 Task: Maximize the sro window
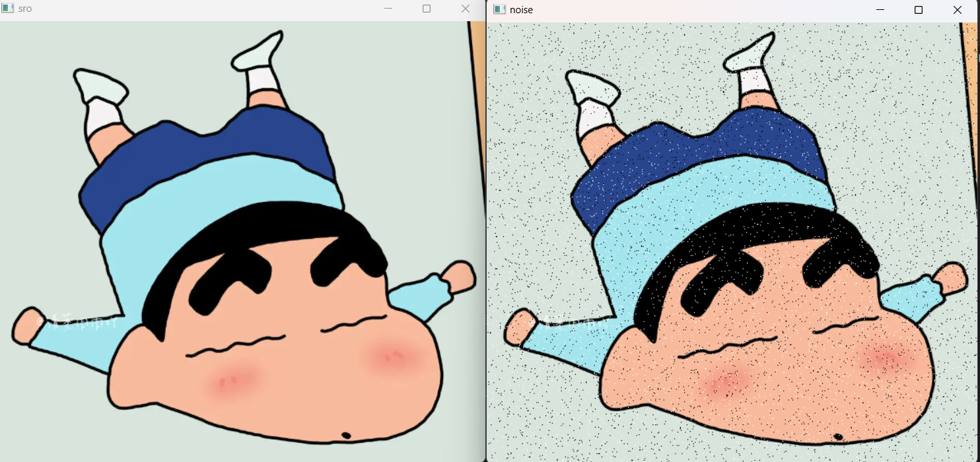coord(427,9)
